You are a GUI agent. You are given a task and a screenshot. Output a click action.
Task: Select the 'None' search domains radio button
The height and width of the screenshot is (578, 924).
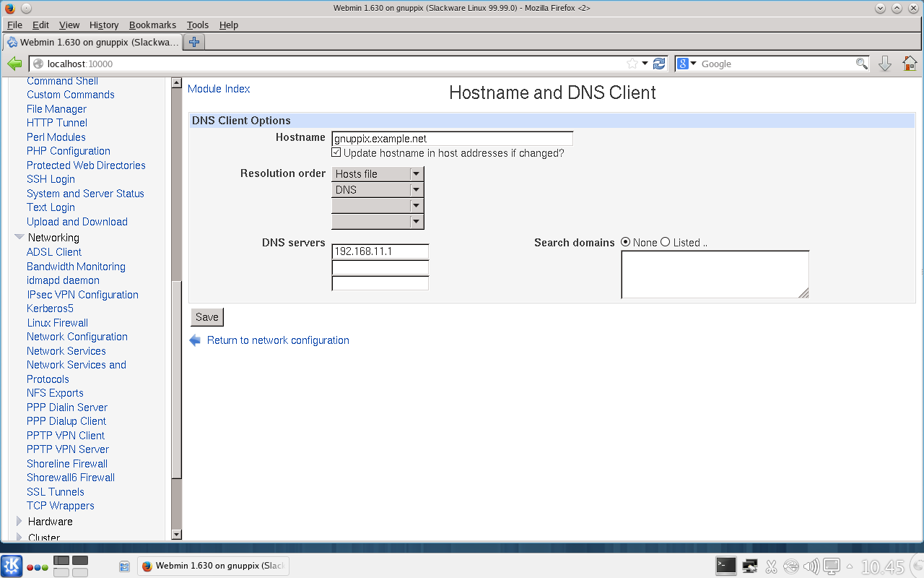(x=625, y=242)
